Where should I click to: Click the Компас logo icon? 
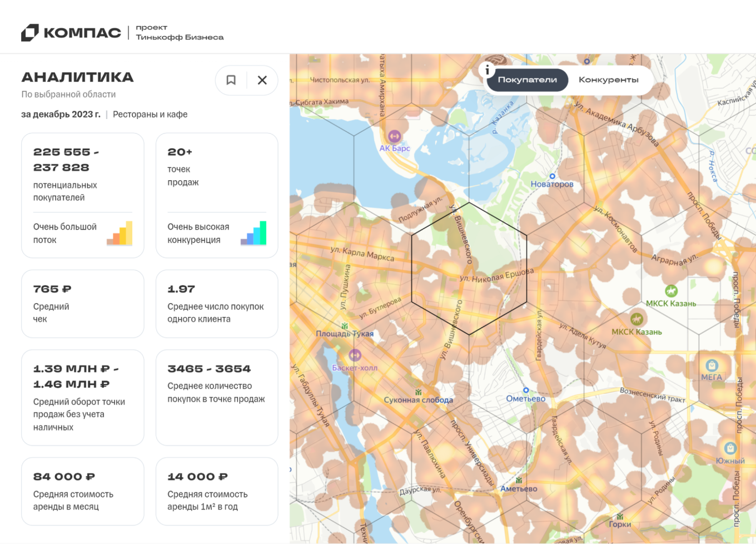tap(30, 33)
